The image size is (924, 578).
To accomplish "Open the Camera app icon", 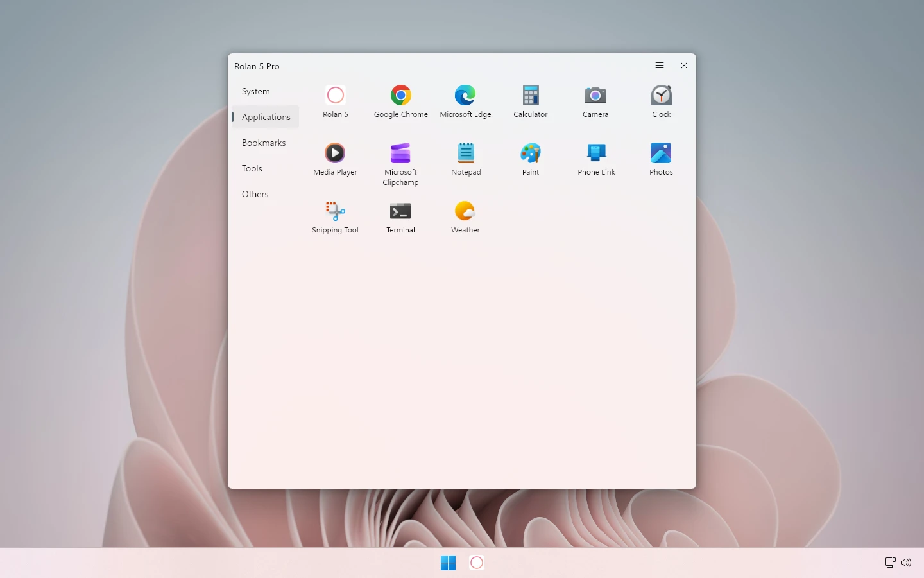I will coord(595,101).
